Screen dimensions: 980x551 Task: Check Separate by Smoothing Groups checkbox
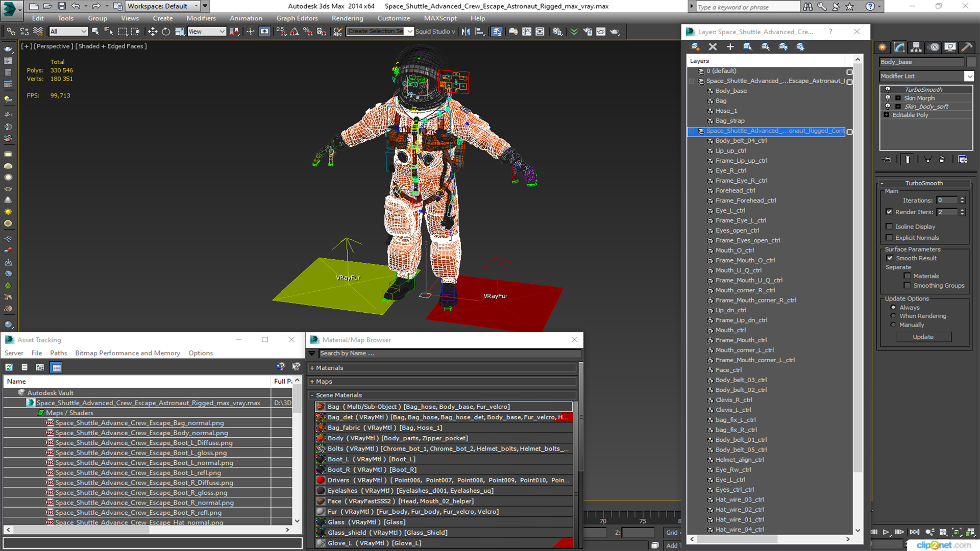tap(907, 286)
